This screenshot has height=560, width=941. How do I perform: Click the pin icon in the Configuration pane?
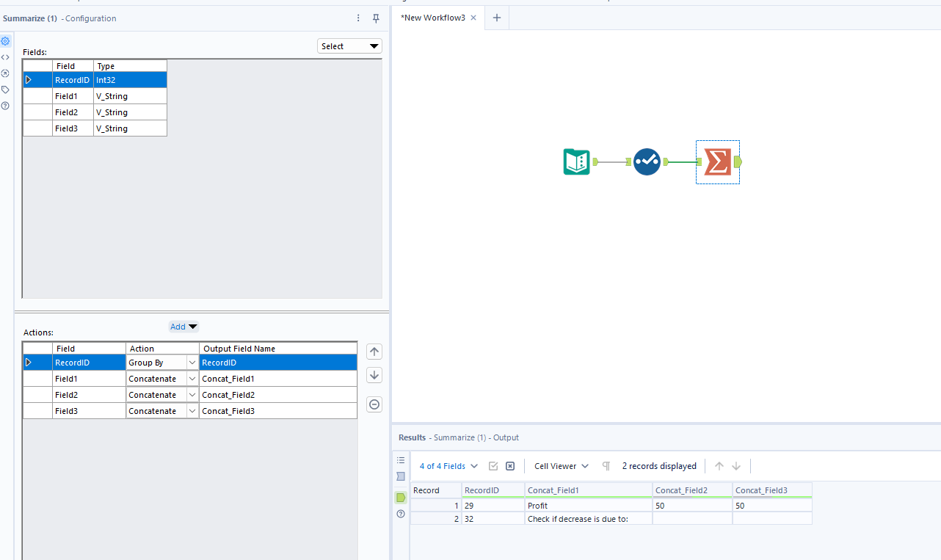[376, 18]
